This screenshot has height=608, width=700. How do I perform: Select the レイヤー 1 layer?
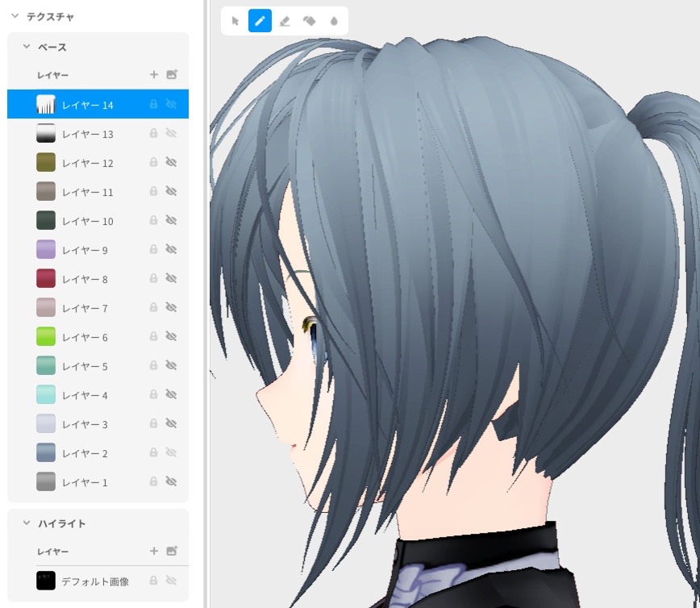(85, 481)
